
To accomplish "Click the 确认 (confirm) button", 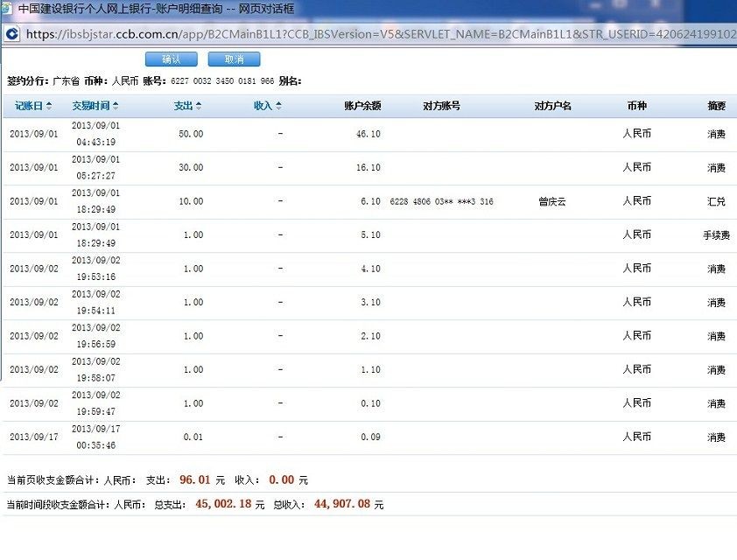I will (172, 59).
